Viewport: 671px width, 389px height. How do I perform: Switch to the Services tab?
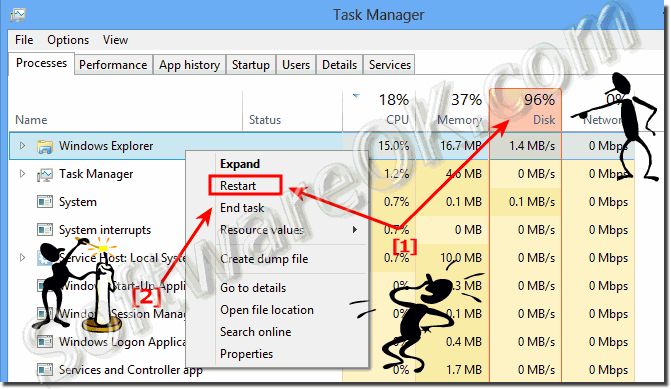(390, 65)
